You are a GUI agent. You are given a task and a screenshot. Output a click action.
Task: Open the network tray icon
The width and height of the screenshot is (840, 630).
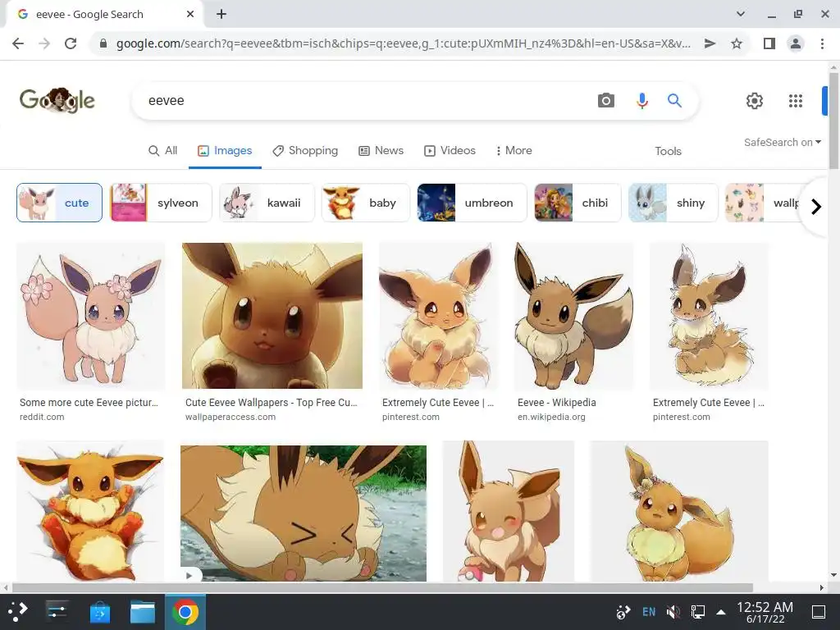click(x=698, y=612)
